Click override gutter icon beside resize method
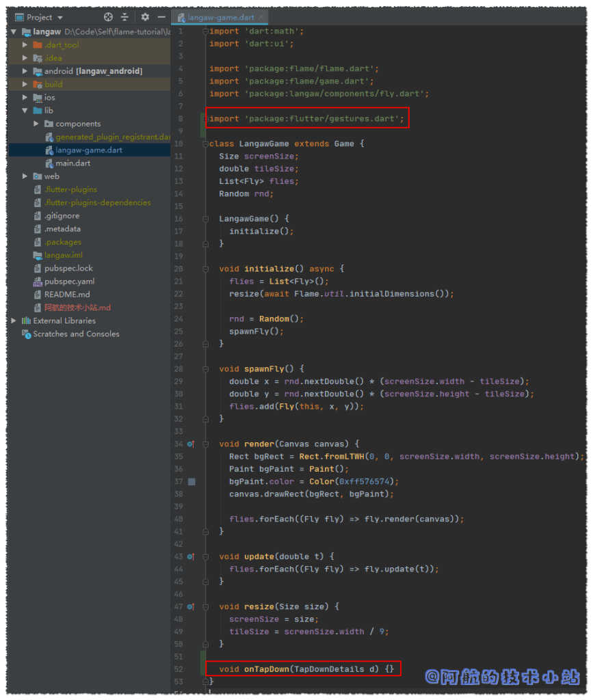Screen dimensions: 593x700 pyautogui.click(x=192, y=606)
